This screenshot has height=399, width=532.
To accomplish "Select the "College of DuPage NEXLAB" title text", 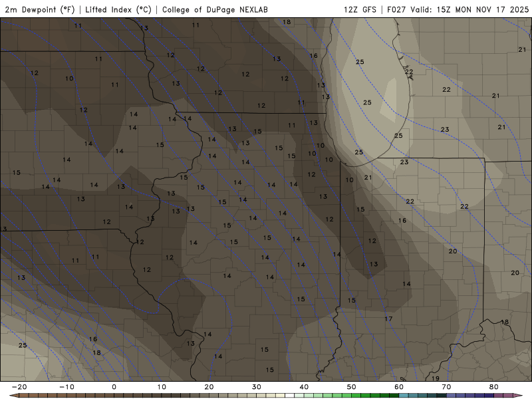I will coord(215,9).
